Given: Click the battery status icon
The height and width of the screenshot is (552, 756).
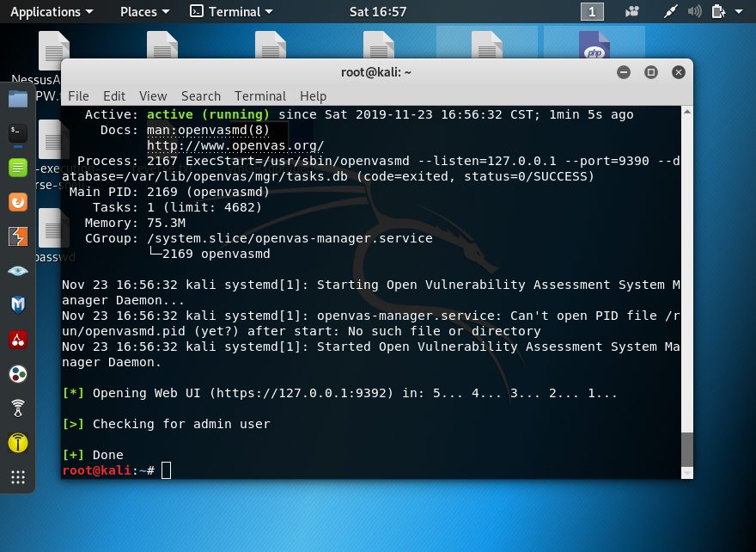Looking at the screenshot, I should pos(718,11).
